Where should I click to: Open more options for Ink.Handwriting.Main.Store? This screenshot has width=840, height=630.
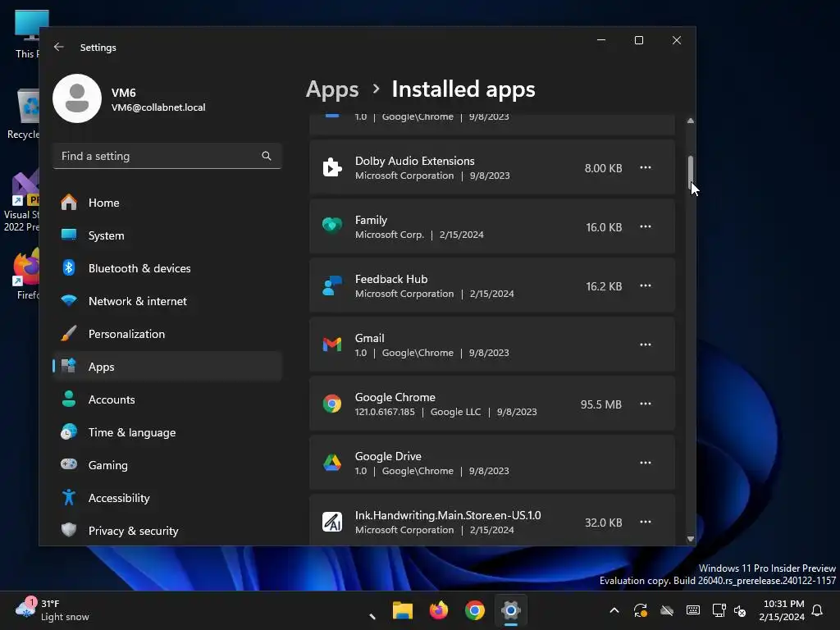(645, 522)
